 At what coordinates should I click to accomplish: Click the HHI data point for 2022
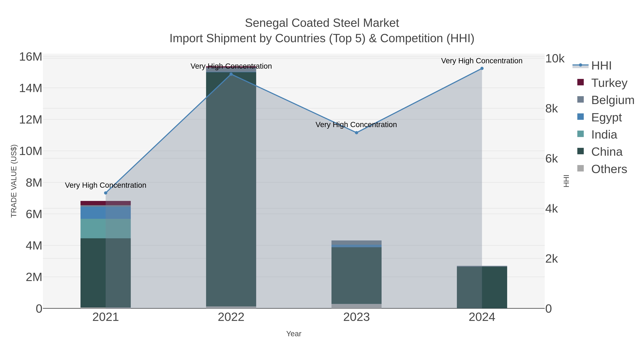[231, 74]
